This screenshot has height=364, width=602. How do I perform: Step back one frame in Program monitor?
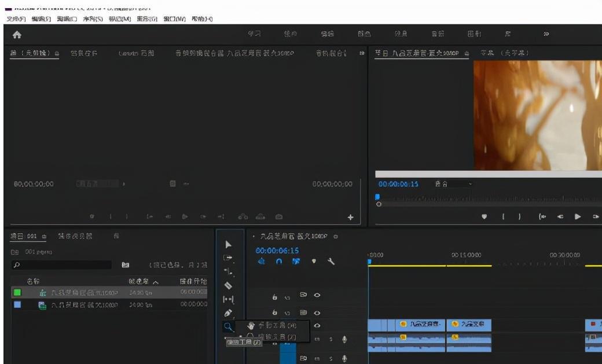[x=560, y=216]
